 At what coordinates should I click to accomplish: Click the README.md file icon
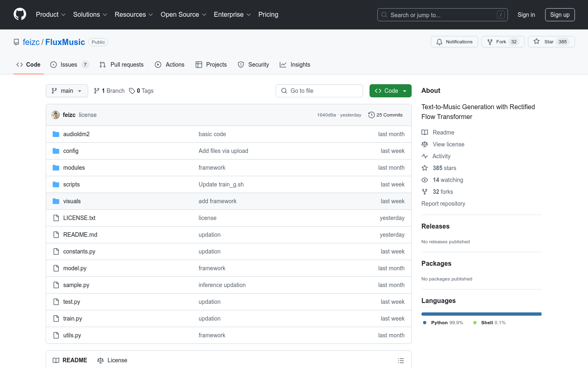click(x=56, y=235)
